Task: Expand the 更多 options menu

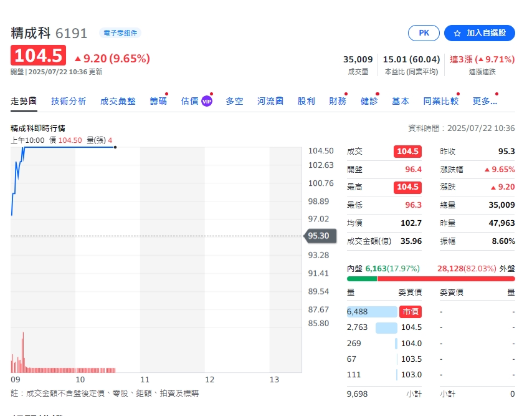Action: 484,100
